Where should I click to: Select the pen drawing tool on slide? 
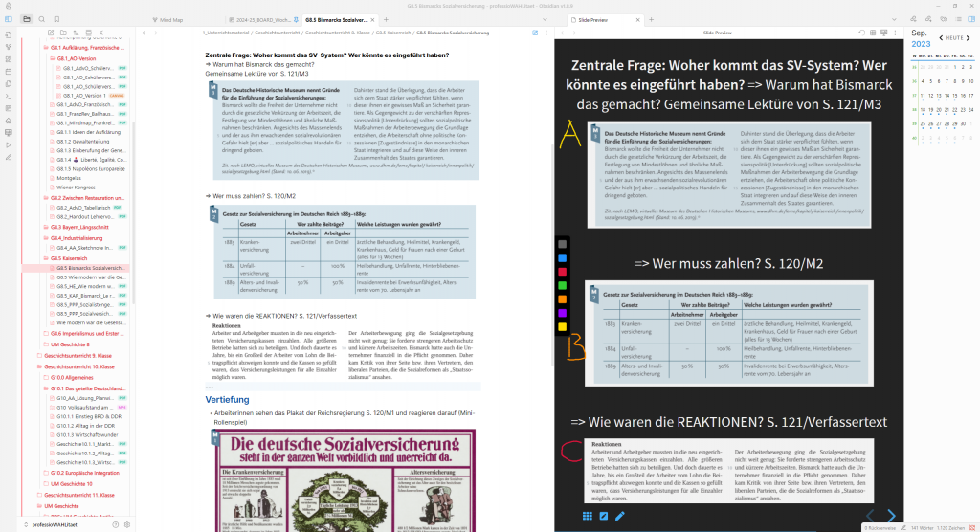click(619, 517)
